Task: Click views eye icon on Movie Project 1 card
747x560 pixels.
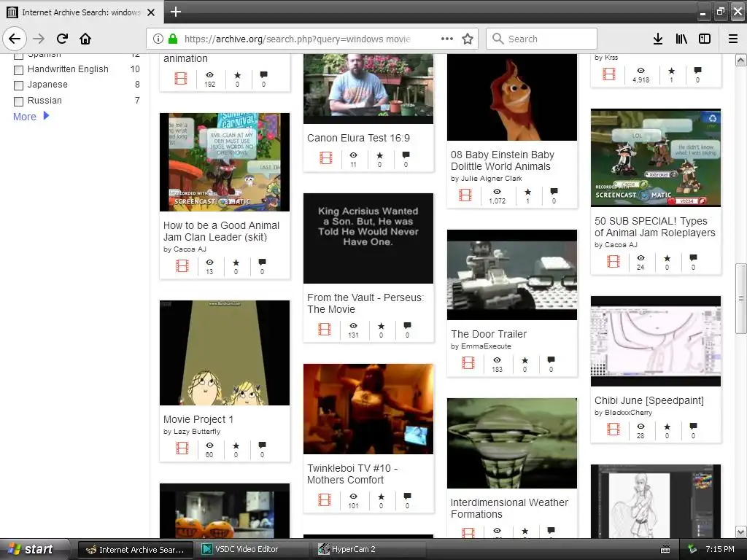Action: 209,446
